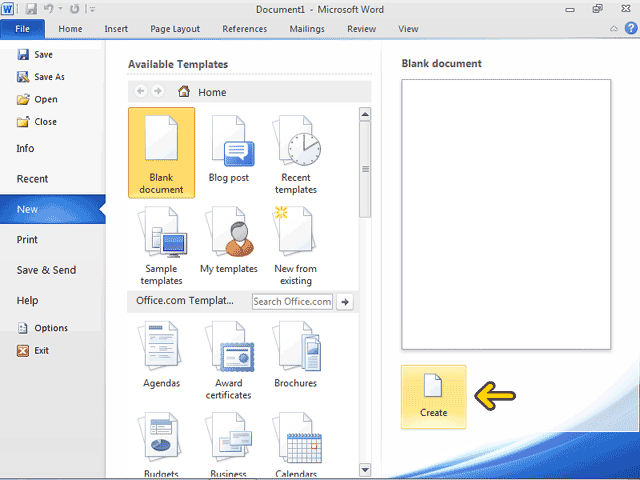This screenshot has width=640, height=480.
Task: Click the templates Forward arrow
Action: [157, 91]
